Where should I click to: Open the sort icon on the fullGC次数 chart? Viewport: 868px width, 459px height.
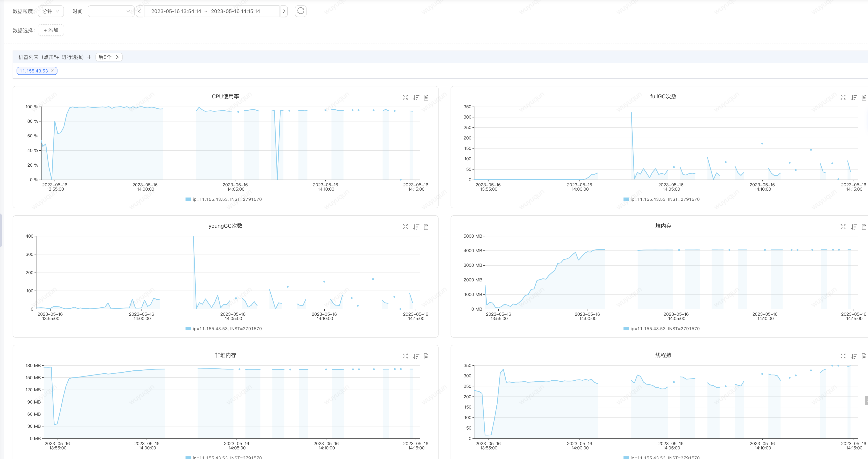point(854,98)
